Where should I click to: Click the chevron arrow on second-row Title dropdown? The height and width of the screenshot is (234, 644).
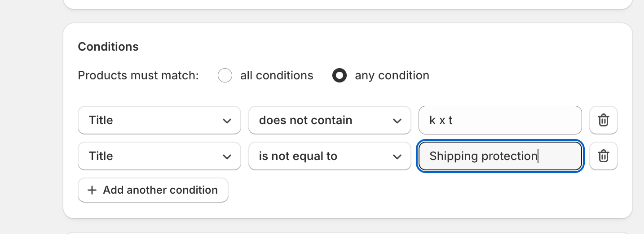[227, 156]
